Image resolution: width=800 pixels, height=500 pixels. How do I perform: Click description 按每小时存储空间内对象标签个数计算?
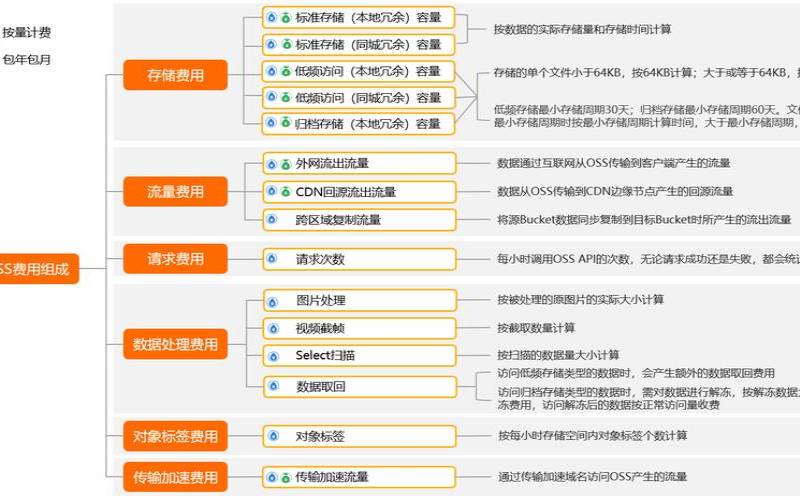(x=593, y=435)
